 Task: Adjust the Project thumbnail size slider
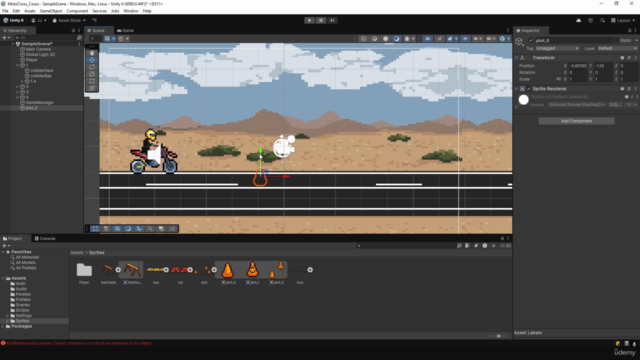[498, 336]
